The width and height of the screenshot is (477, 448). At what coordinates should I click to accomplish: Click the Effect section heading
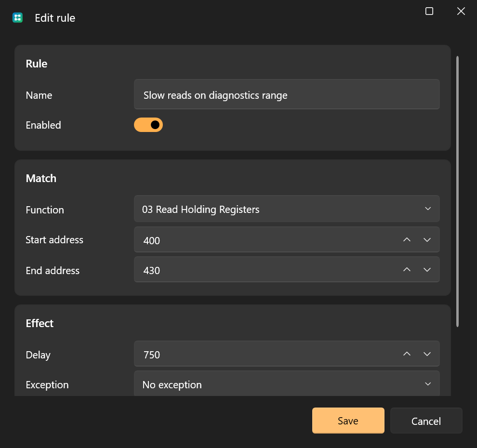pyautogui.click(x=40, y=323)
